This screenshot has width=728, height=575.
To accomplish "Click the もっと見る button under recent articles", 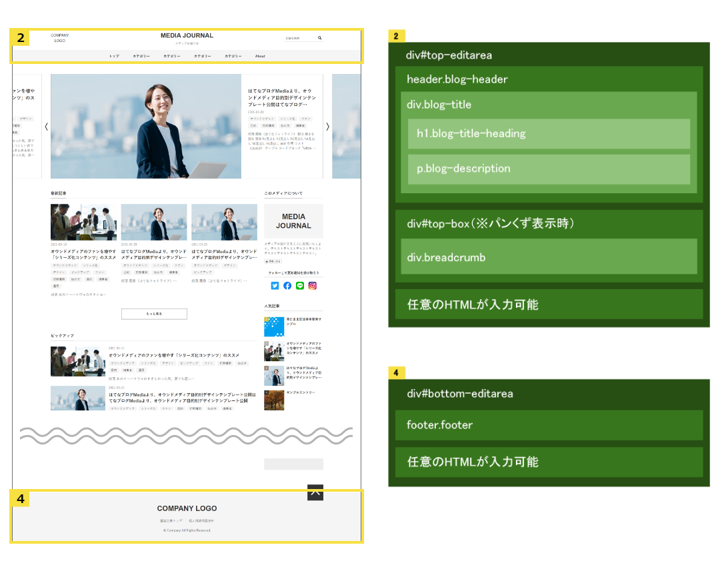I will (154, 313).
